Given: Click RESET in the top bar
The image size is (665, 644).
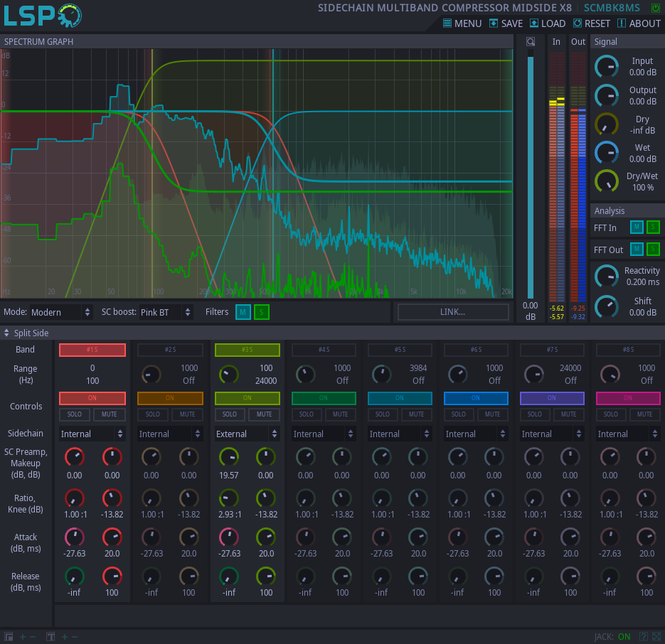Looking at the screenshot, I should 591,23.
